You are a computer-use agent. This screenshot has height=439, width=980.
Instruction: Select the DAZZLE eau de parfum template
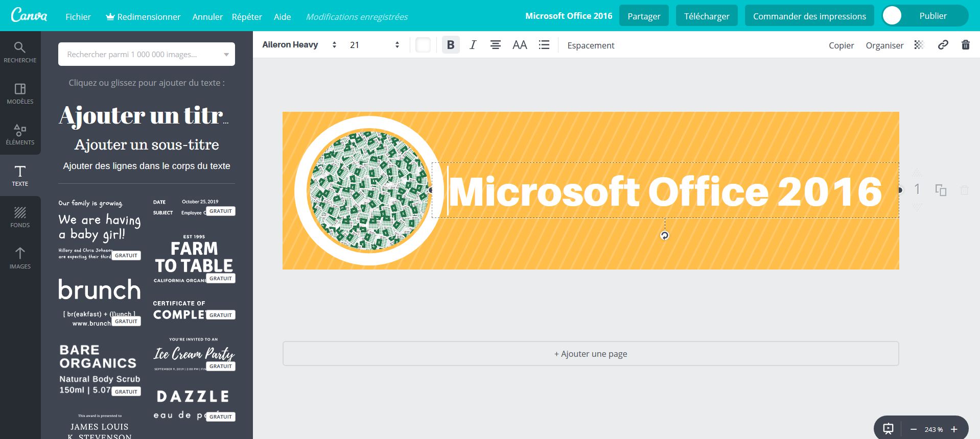coord(194,405)
